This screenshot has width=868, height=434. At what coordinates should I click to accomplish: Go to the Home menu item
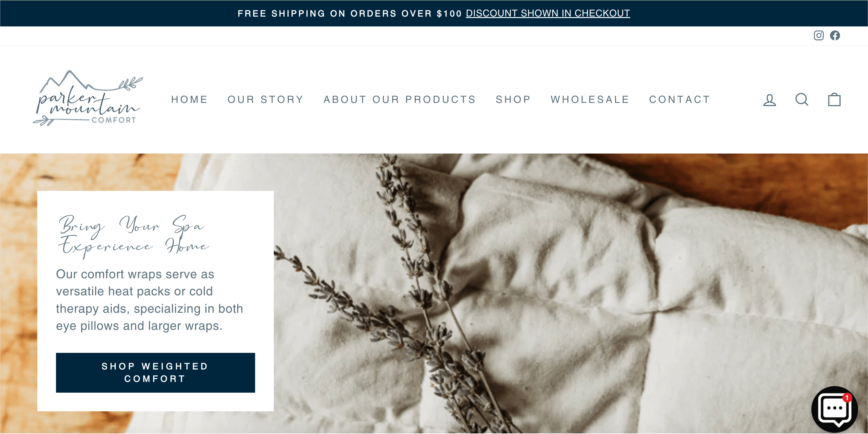[x=189, y=100]
